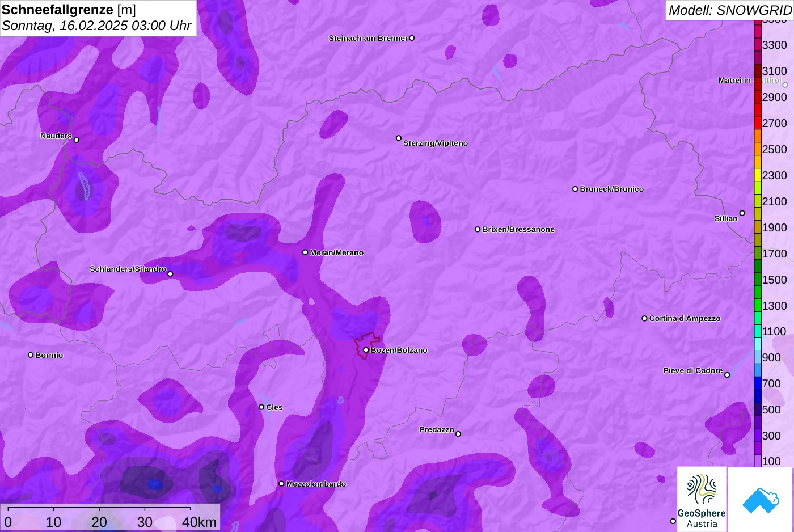
Task: Click the red 2700 legend color swatch
Action: point(758,123)
